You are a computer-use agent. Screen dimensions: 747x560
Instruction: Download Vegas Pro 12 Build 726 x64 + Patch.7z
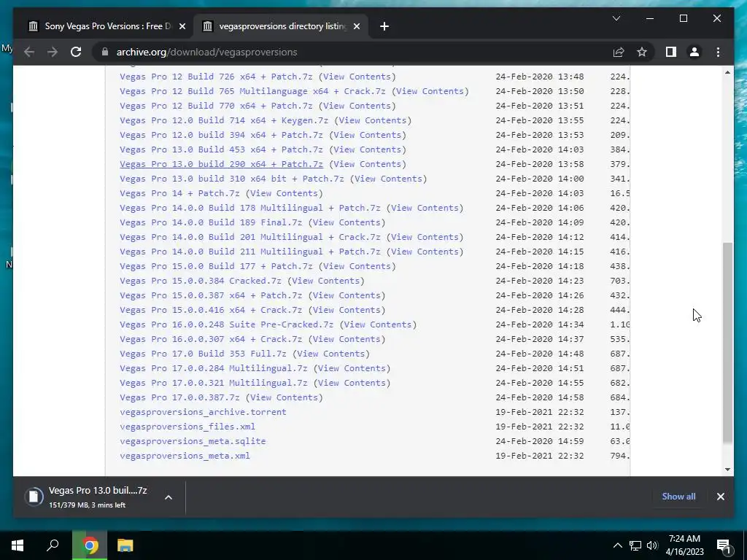click(x=216, y=77)
